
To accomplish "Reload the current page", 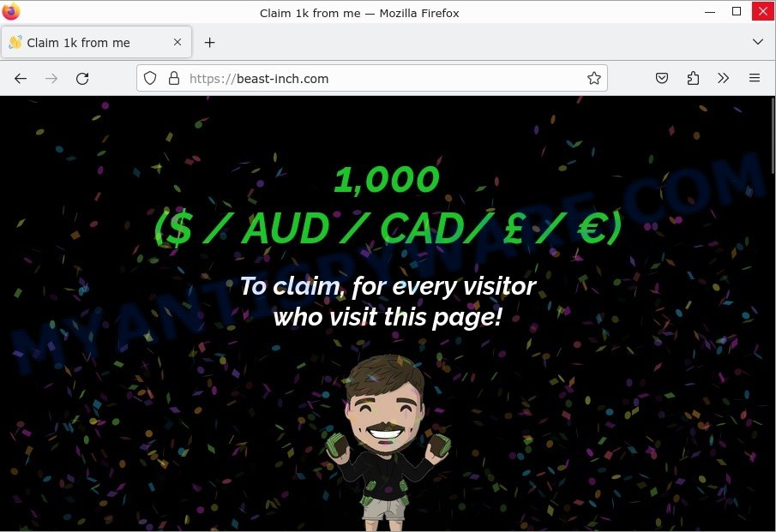I will 82,78.
